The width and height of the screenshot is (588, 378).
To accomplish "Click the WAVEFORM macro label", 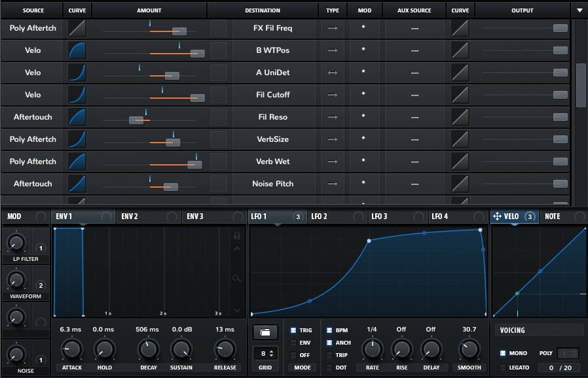I will [x=26, y=296].
